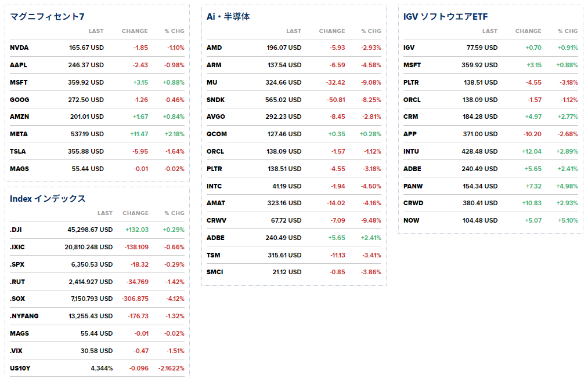588x378 pixels.
Task: Click .SOX percent change -4.12%
Action: (x=175, y=299)
